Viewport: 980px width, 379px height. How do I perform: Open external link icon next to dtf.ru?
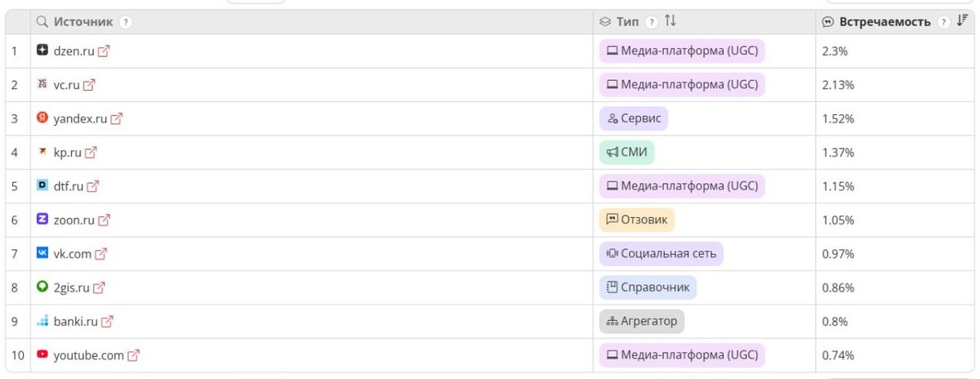pyautogui.click(x=92, y=186)
